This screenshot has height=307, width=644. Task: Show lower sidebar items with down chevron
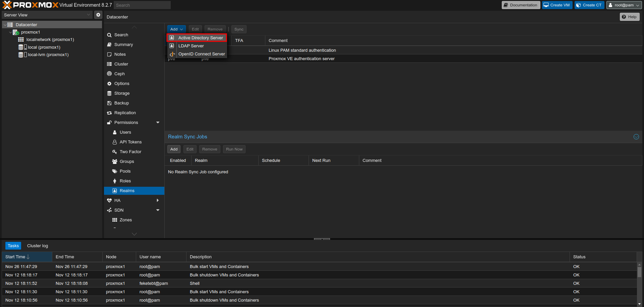point(134,234)
